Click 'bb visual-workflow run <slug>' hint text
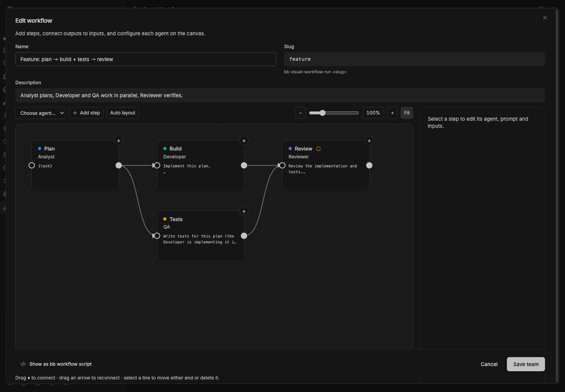The width and height of the screenshot is (565, 392). pos(315,72)
